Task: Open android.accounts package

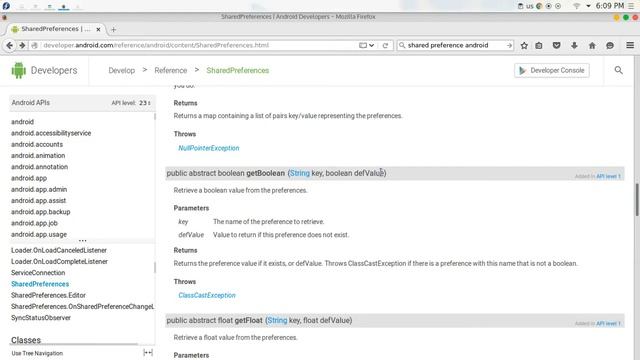Action: 37,144
